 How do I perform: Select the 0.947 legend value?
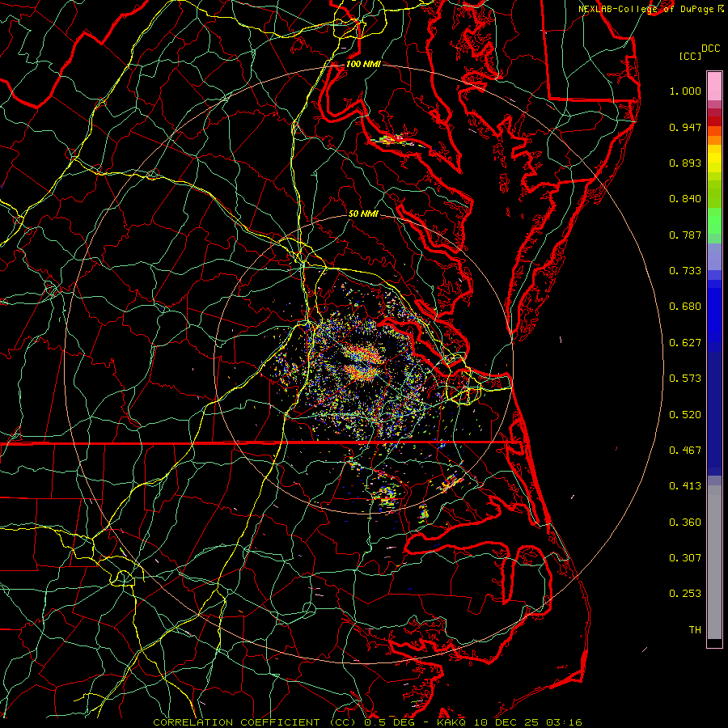[685, 127]
